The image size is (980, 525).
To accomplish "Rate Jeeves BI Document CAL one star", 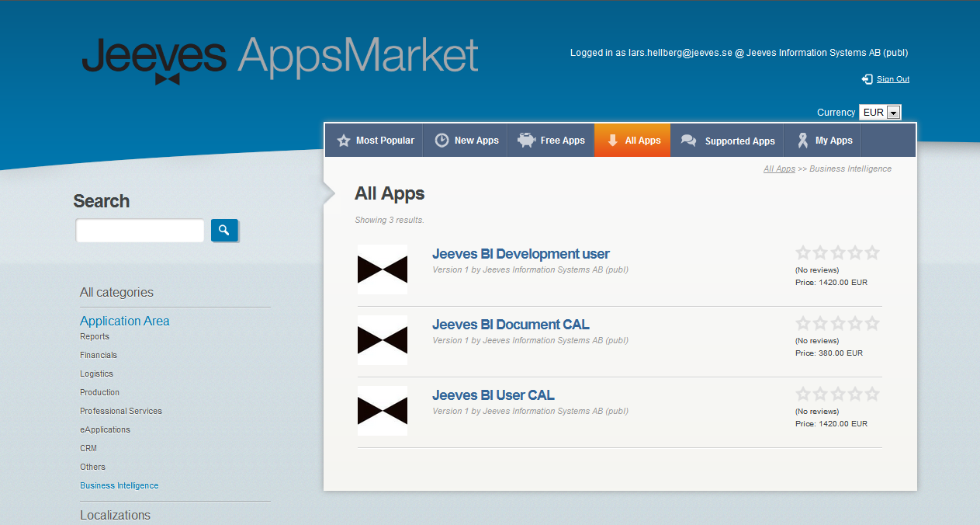I will click(x=803, y=323).
